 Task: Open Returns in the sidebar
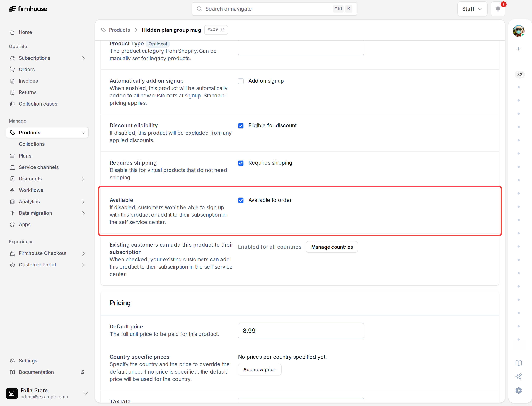tap(47, 92)
